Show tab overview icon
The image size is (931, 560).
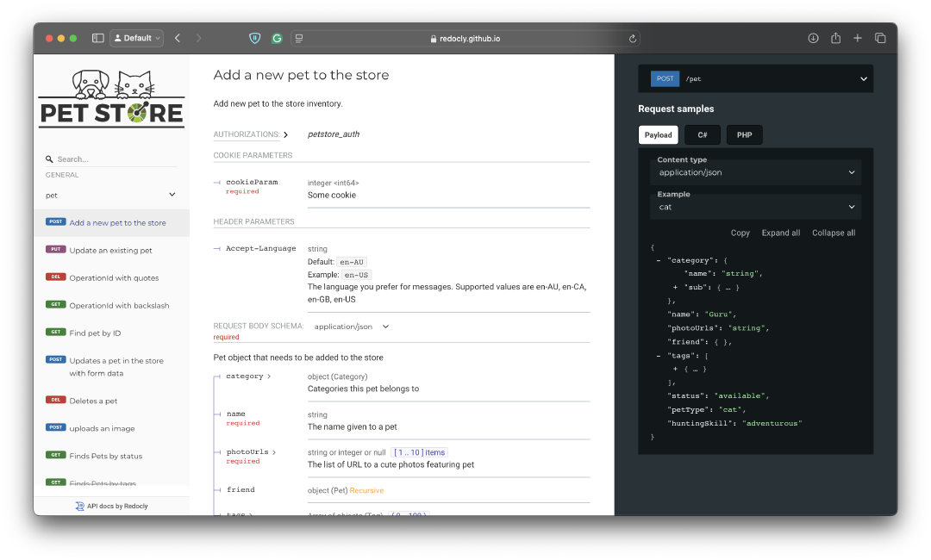point(880,38)
